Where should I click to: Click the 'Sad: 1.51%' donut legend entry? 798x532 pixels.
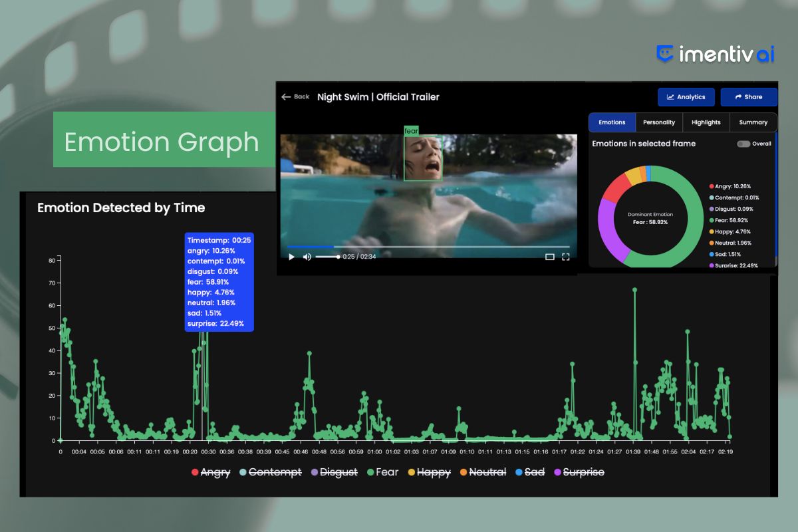pos(726,255)
